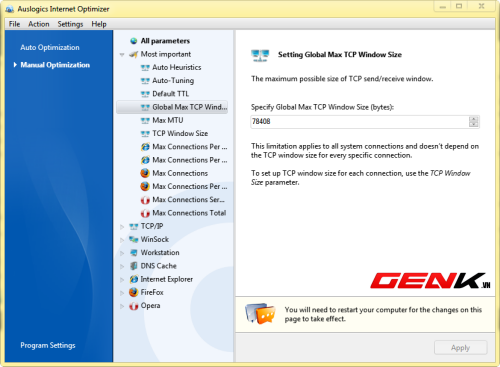500x367 pixels.
Task: Expand the Workstation tree group
Action: (122, 253)
